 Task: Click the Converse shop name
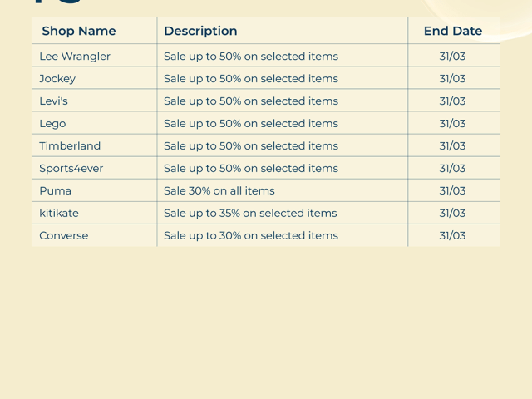point(64,236)
